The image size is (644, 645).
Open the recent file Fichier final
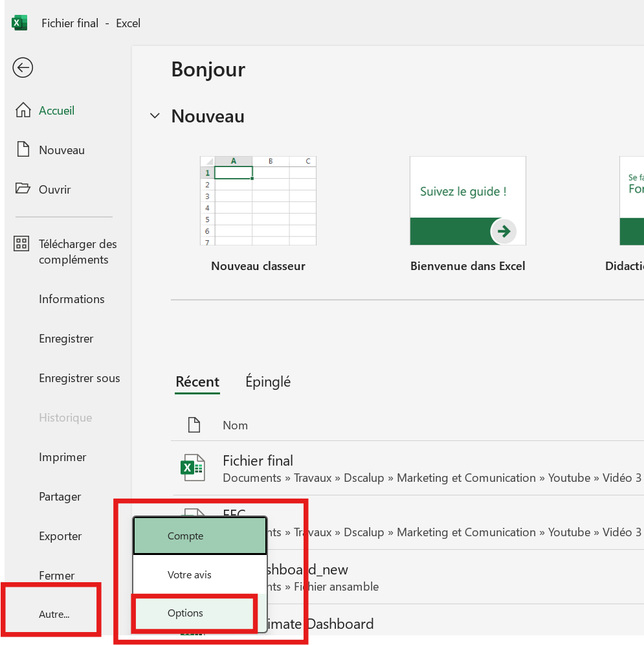pyautogui.click(x=407, y=468)
